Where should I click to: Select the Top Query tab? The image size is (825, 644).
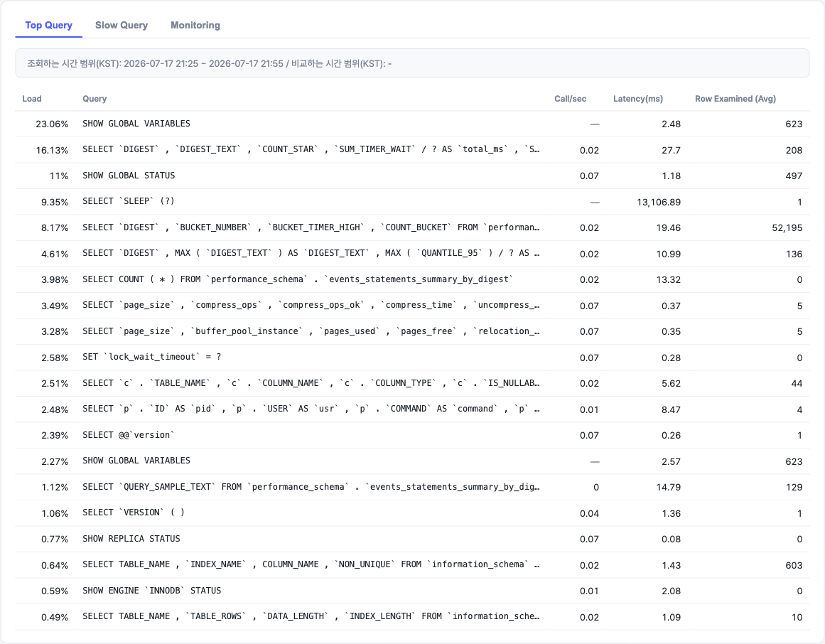pyautogui.click(x=48, y=26)
